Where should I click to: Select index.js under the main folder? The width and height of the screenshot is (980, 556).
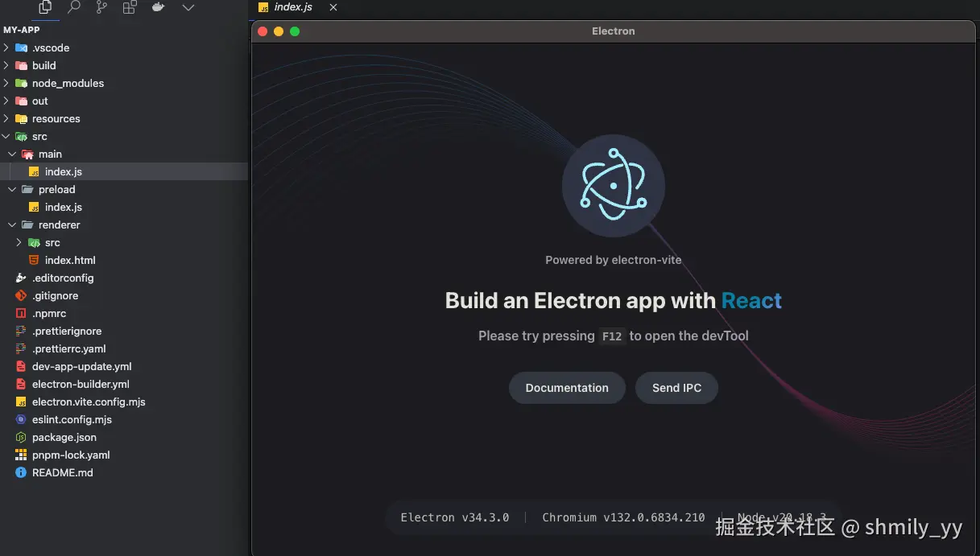coord(64,171)
